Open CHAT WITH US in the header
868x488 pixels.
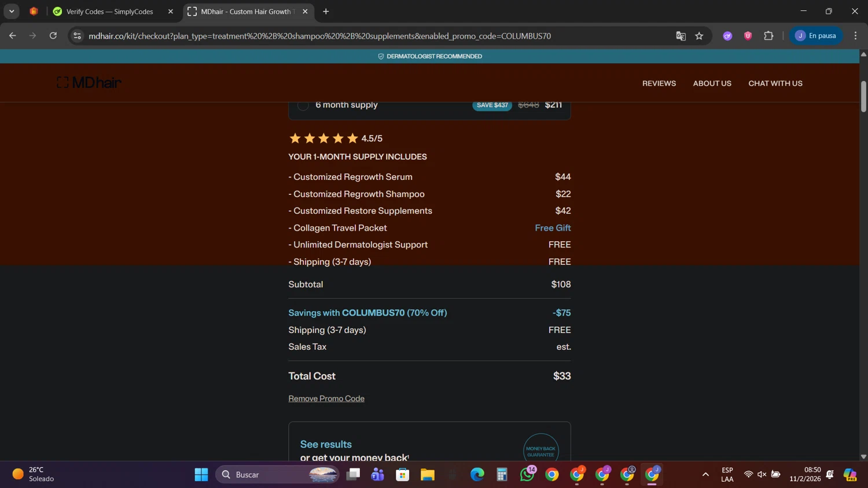[x=775, y=83]
